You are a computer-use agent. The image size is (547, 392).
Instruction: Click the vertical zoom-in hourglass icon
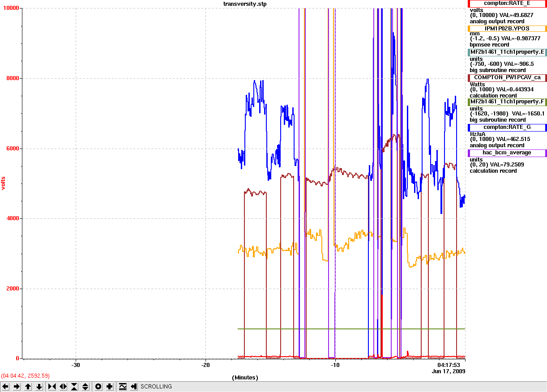pos(74,387)
